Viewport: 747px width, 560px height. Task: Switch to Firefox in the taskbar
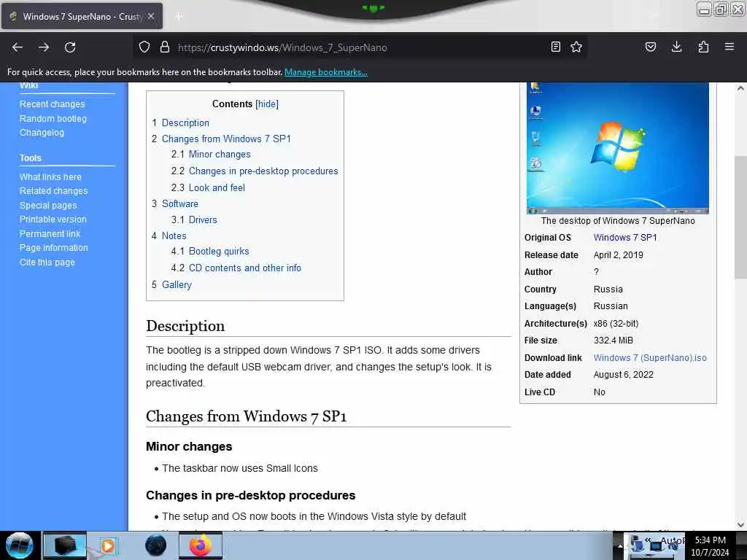201,545
